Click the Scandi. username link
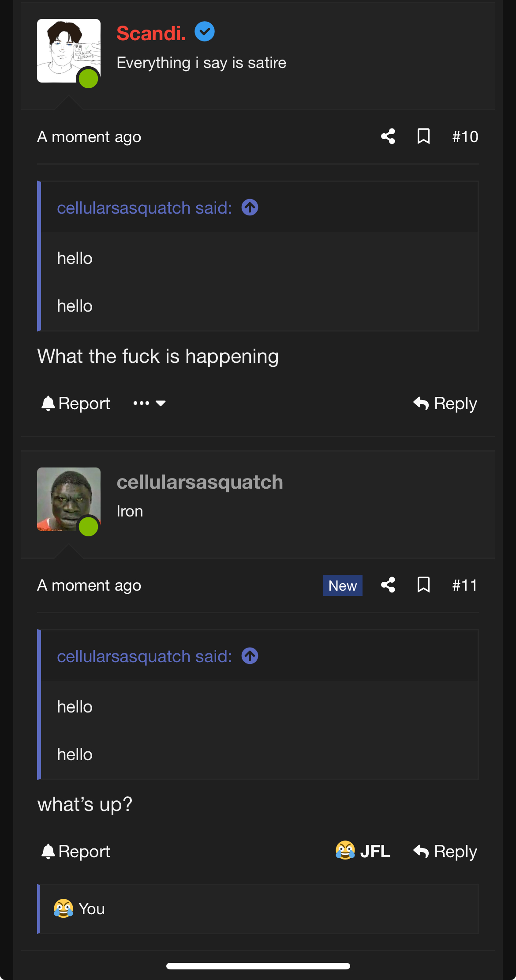This screenshot has height=980, width=516. 151,33
